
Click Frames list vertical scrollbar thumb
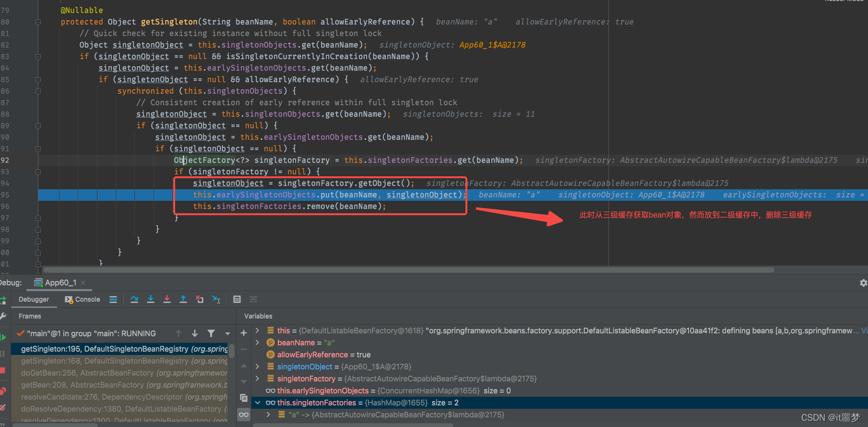click(x=232, y=351)
